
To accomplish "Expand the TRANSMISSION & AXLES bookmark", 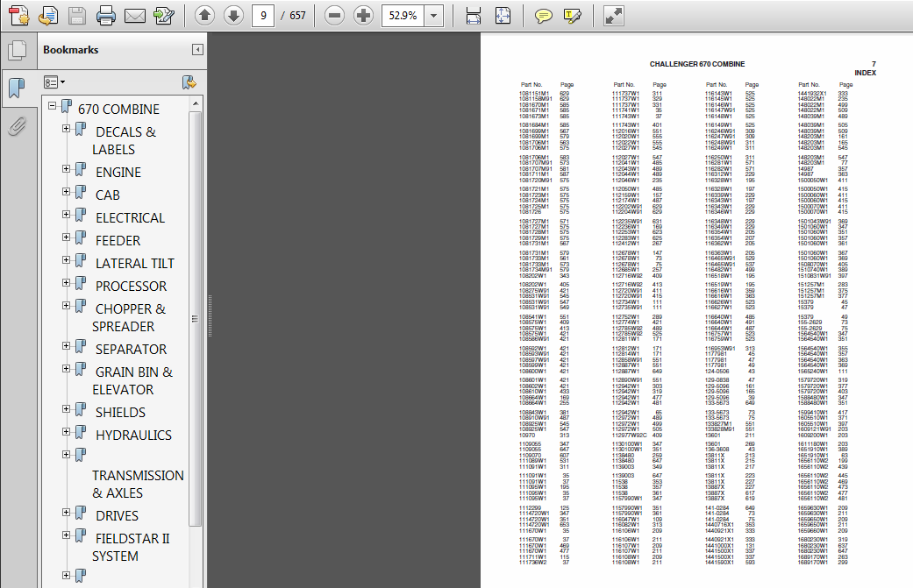I will (67, 454).
